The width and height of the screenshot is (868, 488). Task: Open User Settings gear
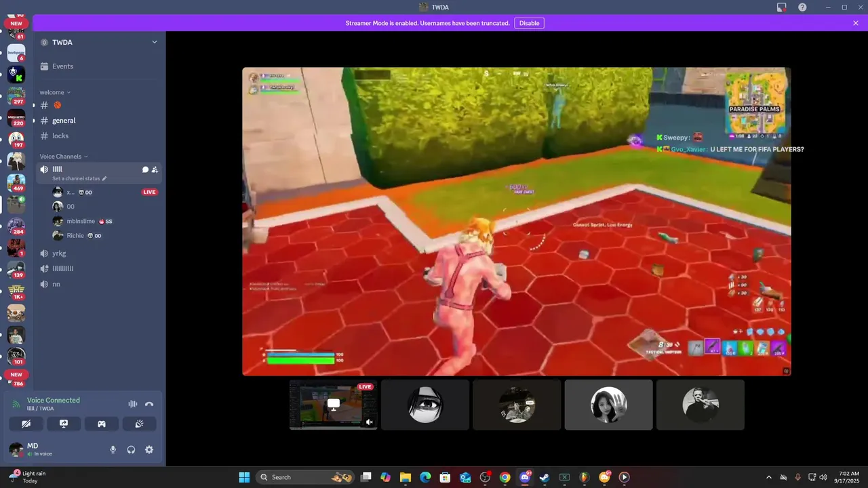click(x=149, y=449)
